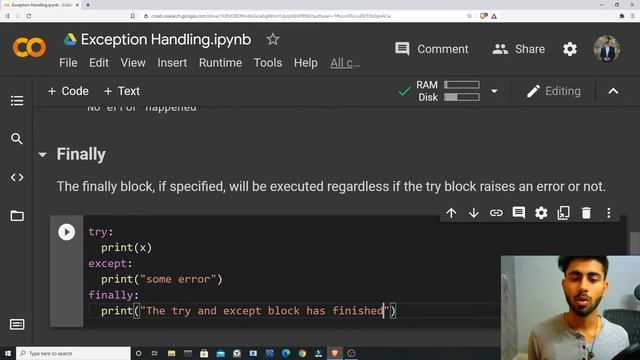The height and width of the screenshot is (360, 640).
Task: Bookmark this page in the browser
Action: pos(133,16)
